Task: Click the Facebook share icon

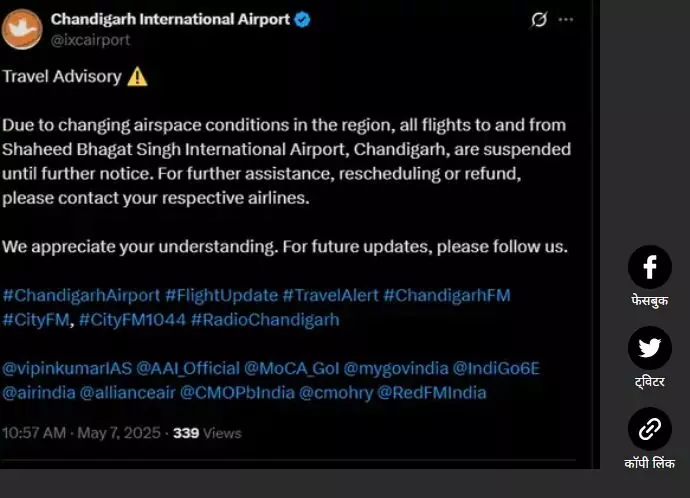Action: pyautogui.click(x=650, y=267)
